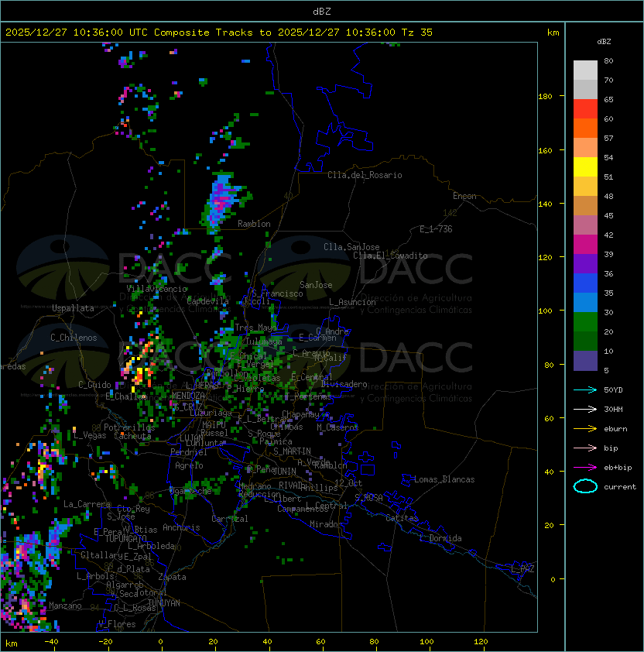Click the S_MARTIN label
This screenshot has height=652, width=644.
point(292,451)
